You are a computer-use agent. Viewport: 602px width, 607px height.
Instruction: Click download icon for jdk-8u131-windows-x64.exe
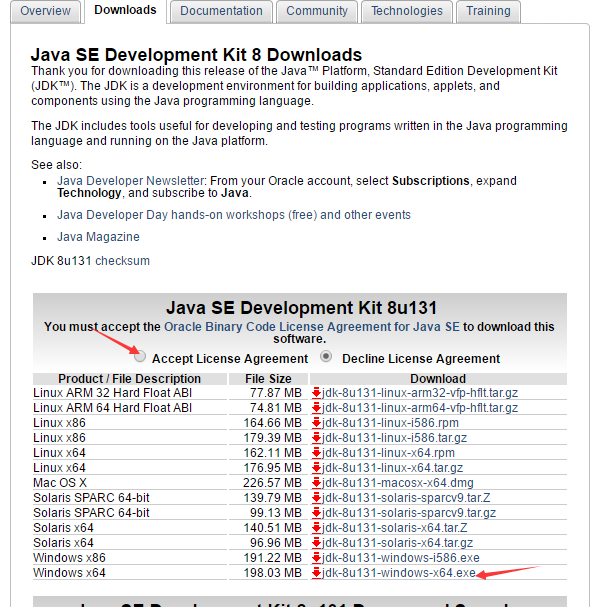(x=316, y=573)
